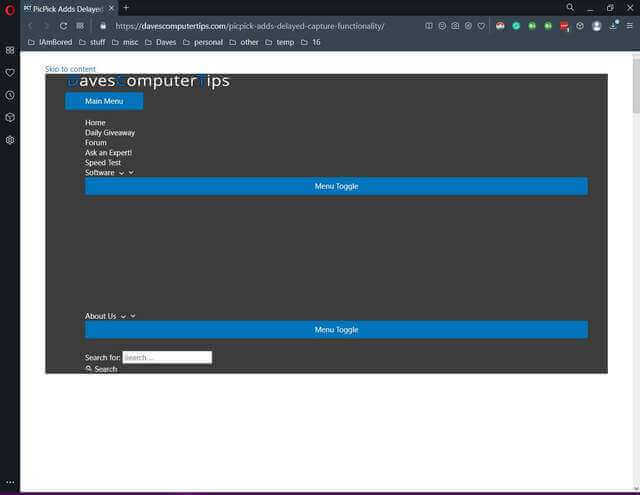Open the Easy Setup menu icon
This screenshot has height=495, width=640.
(x=630, y=26)
